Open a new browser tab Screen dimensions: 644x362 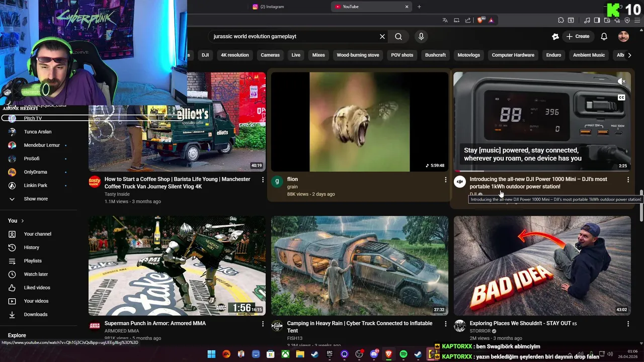[419, 7]
